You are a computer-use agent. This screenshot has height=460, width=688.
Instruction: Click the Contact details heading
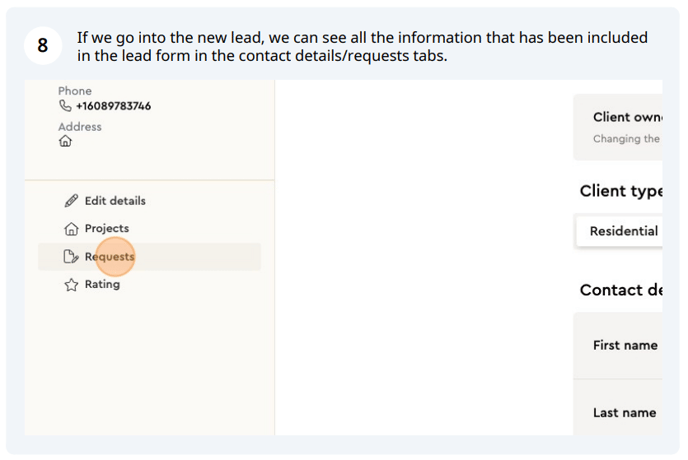(621, 290)
